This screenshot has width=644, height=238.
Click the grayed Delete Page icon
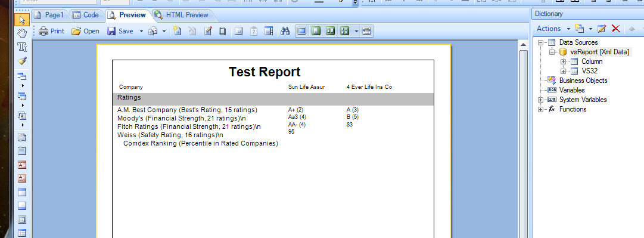(x=192, y=31)
